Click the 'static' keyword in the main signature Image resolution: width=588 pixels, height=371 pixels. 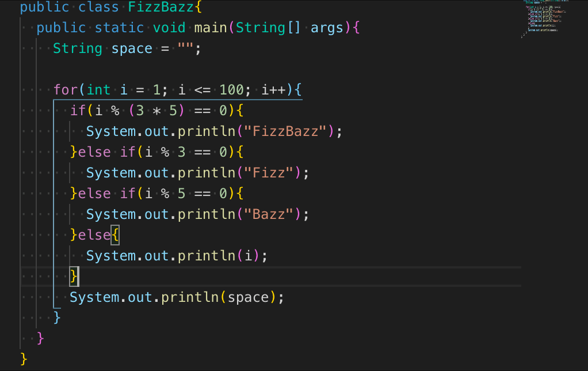coord(119,28)
